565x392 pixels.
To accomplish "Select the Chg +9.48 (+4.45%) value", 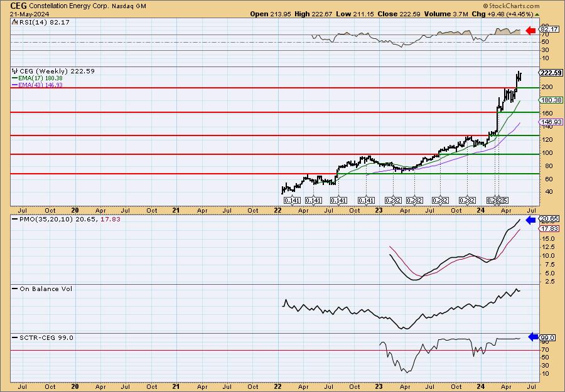I will (502, 14).
